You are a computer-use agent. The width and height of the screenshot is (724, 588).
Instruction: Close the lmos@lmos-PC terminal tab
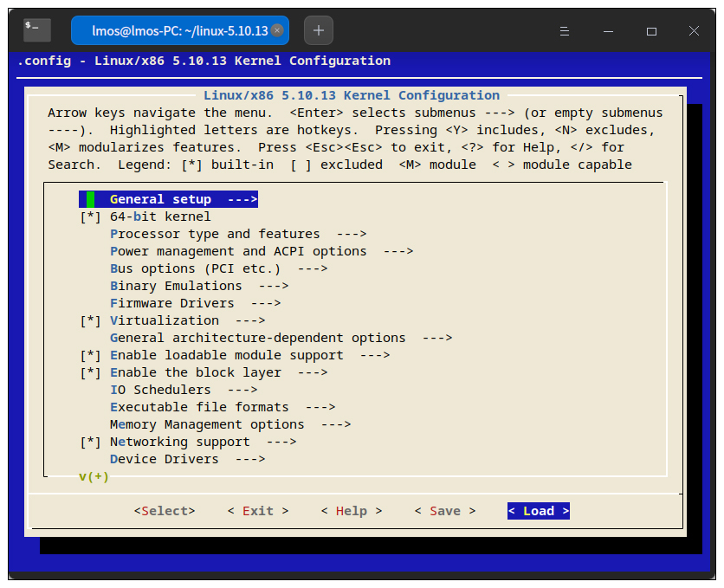click(x=277, y=30)
